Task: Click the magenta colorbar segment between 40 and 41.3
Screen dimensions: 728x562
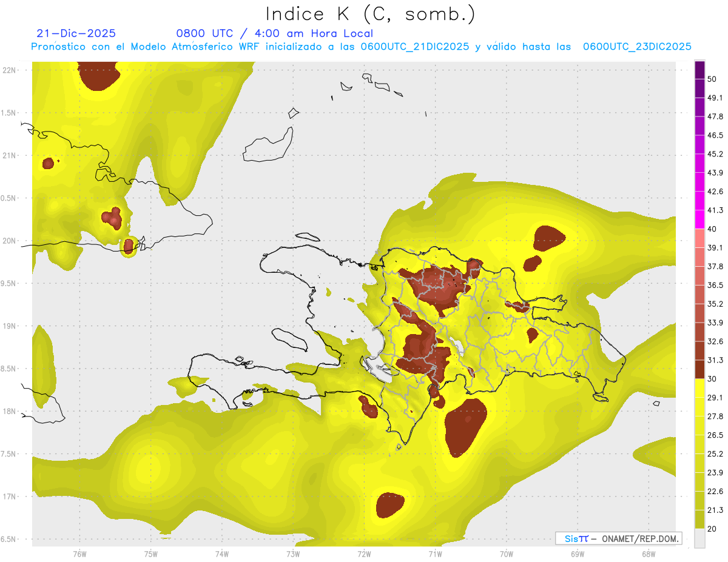Action: [699, 219]
